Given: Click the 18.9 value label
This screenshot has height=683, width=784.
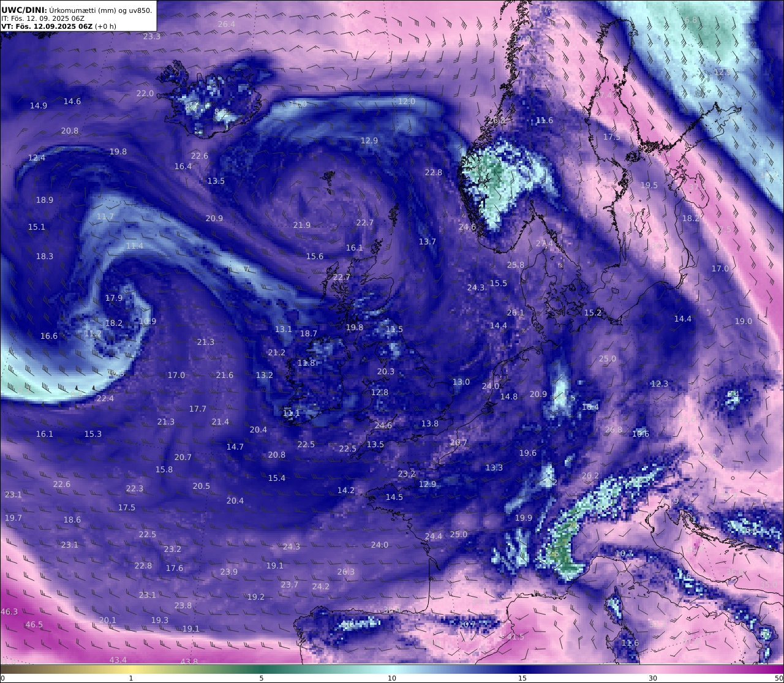Looking at the screenshot, I should (45, 200).
